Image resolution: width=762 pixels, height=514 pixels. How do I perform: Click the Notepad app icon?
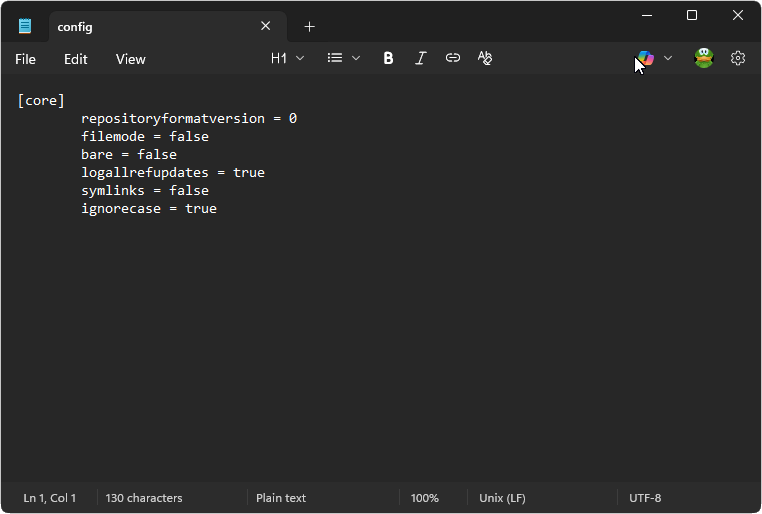point(25,26)
